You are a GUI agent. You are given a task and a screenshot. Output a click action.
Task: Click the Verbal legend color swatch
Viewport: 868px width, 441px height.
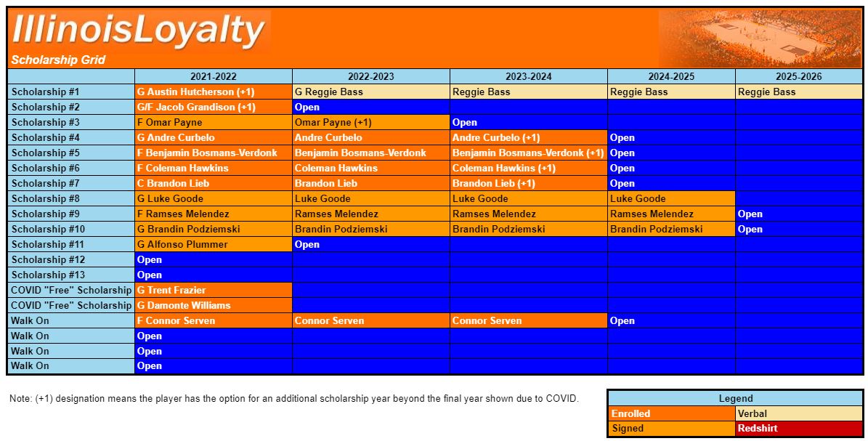point(799,413)
